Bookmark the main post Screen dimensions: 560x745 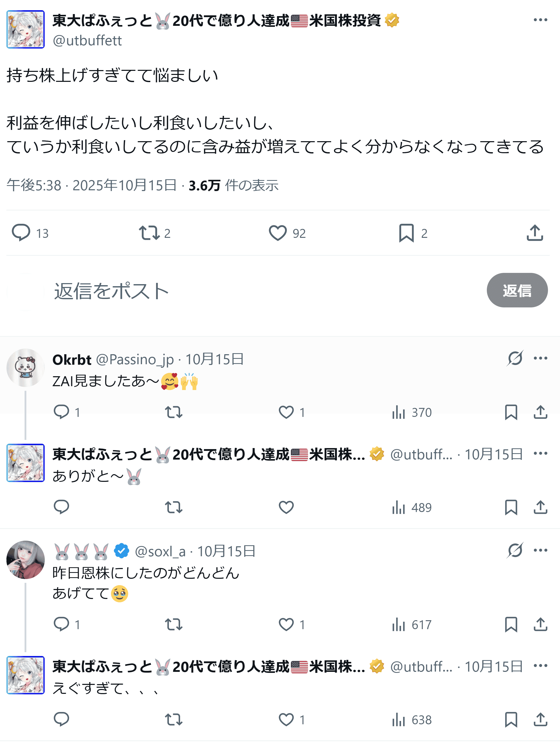pos(406,233)
